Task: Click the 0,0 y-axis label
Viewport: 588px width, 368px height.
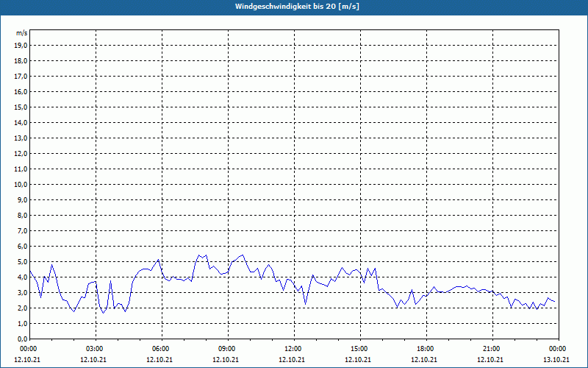Action: [23, 339]
